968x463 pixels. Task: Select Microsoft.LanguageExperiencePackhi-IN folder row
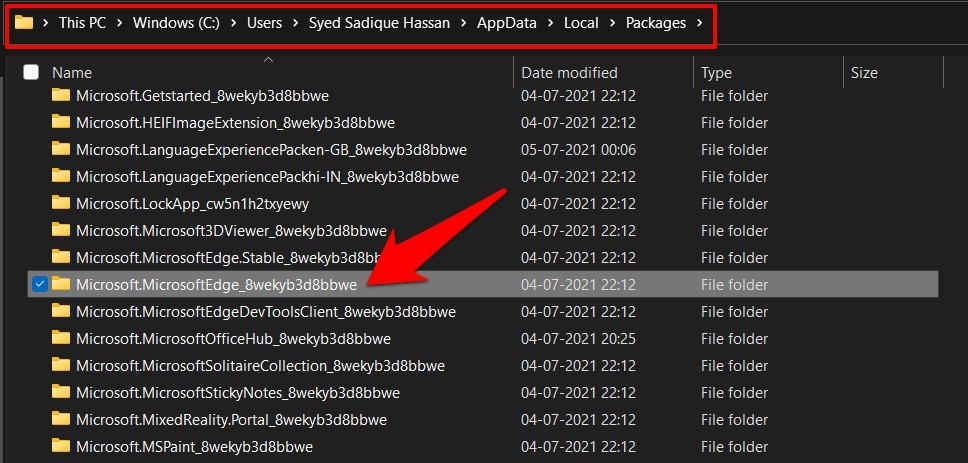[x=267, y=176]
